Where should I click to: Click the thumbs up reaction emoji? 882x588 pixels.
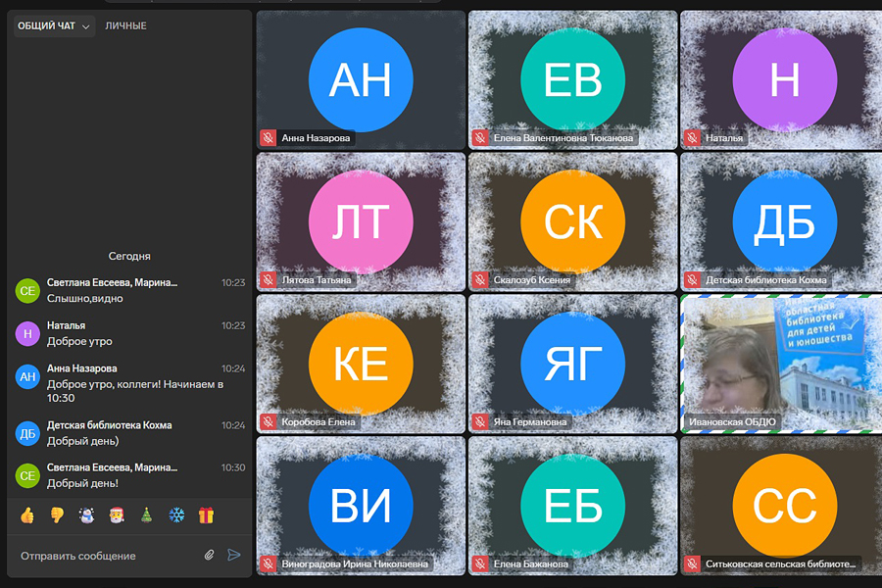coord(27,514)
